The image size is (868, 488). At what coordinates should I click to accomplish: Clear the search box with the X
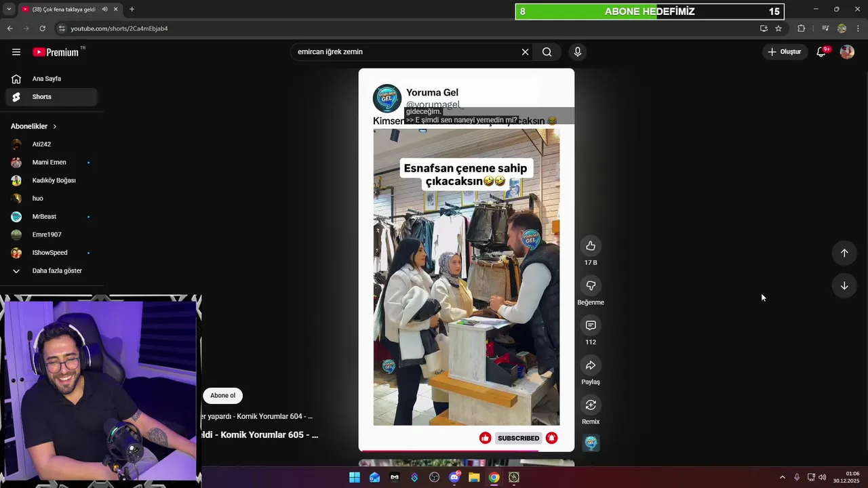tap(525, 52)
